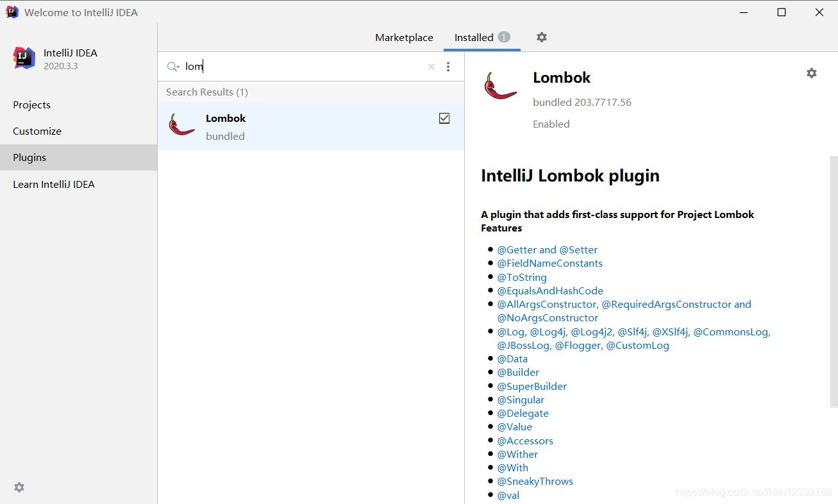Open the @Wither link

517,454
